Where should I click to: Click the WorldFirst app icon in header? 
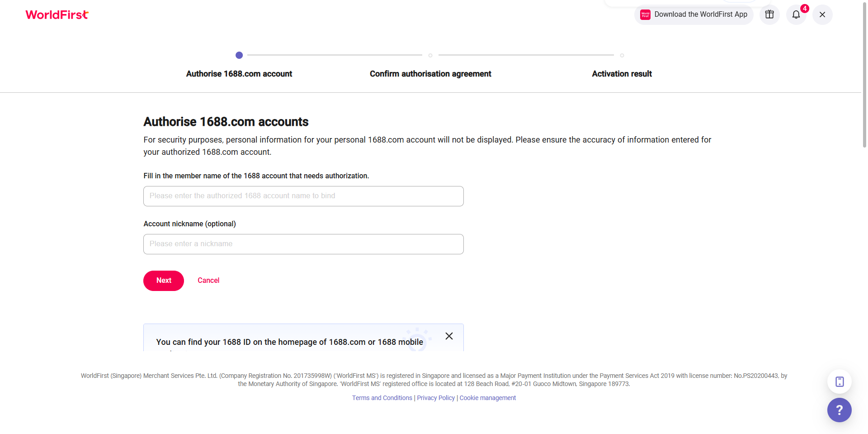(645, 14)
